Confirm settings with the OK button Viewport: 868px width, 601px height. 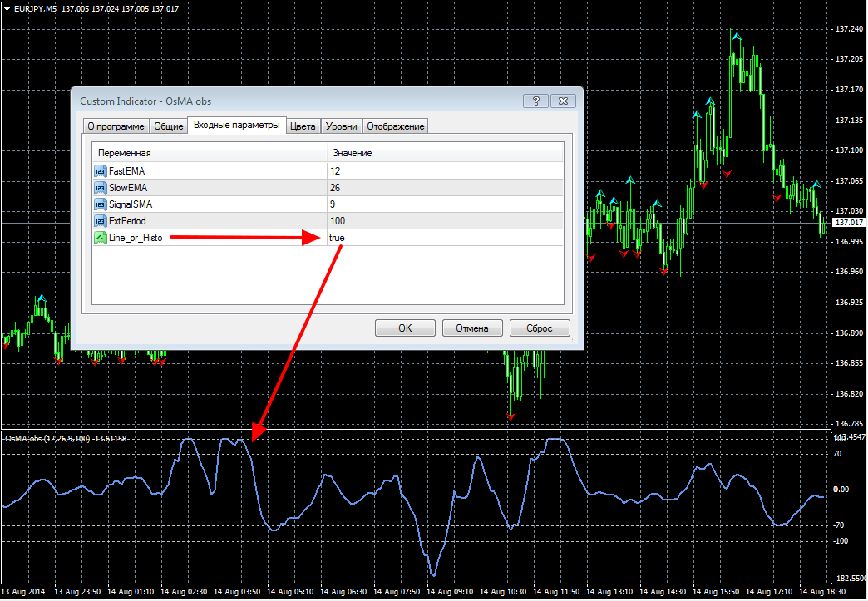405,328
